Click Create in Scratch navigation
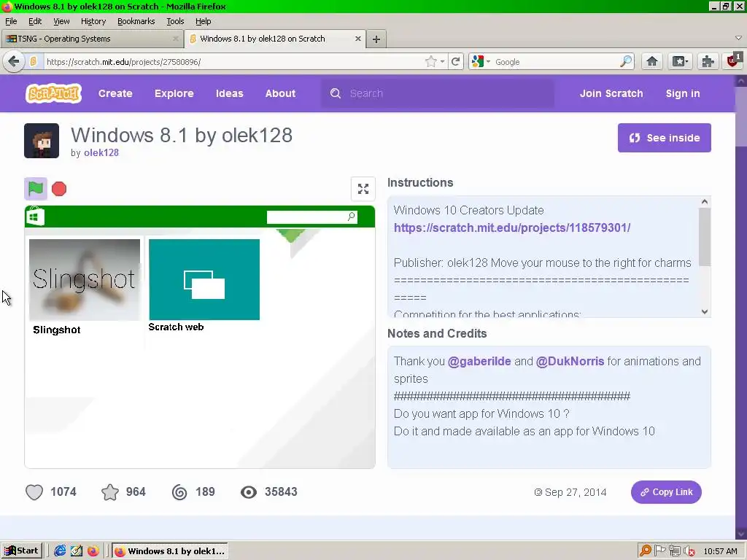747x560 pixels. pos(115,93)
